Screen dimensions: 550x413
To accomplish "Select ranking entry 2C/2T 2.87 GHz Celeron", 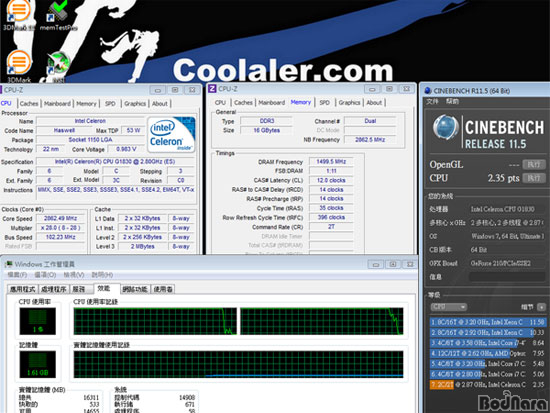I will (488, 385).
